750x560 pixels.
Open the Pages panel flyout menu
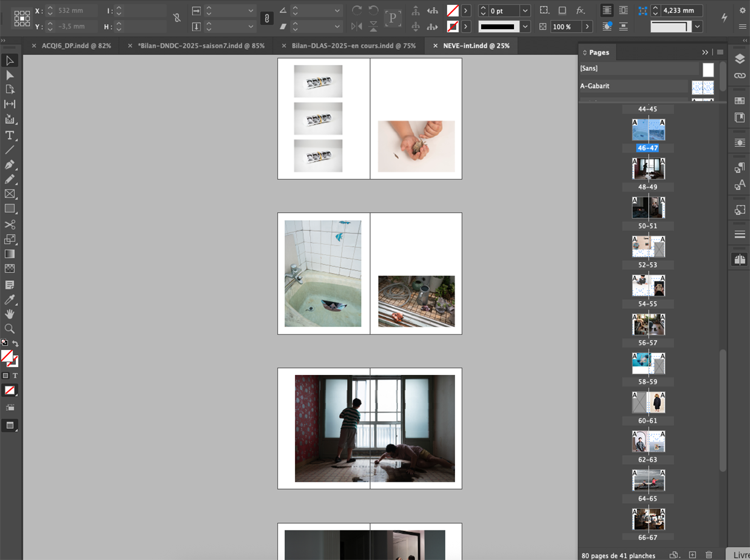tap(720, 52)
